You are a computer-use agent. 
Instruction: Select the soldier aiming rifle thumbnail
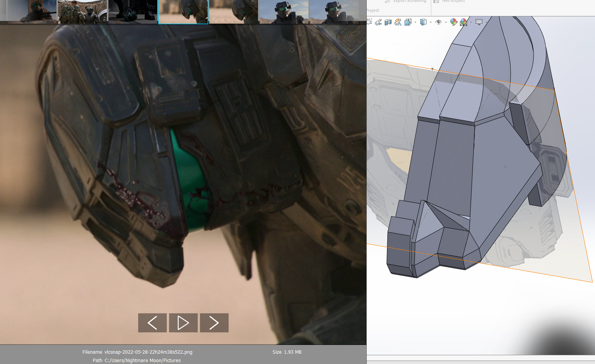[32, 11]
